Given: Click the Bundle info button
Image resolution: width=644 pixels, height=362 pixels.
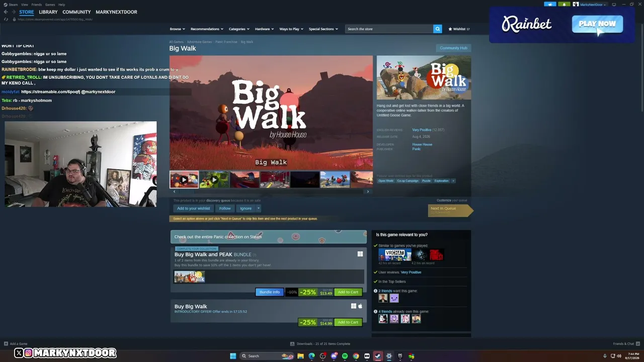Looking at the screenshot, I should click(x=269, y=292).
